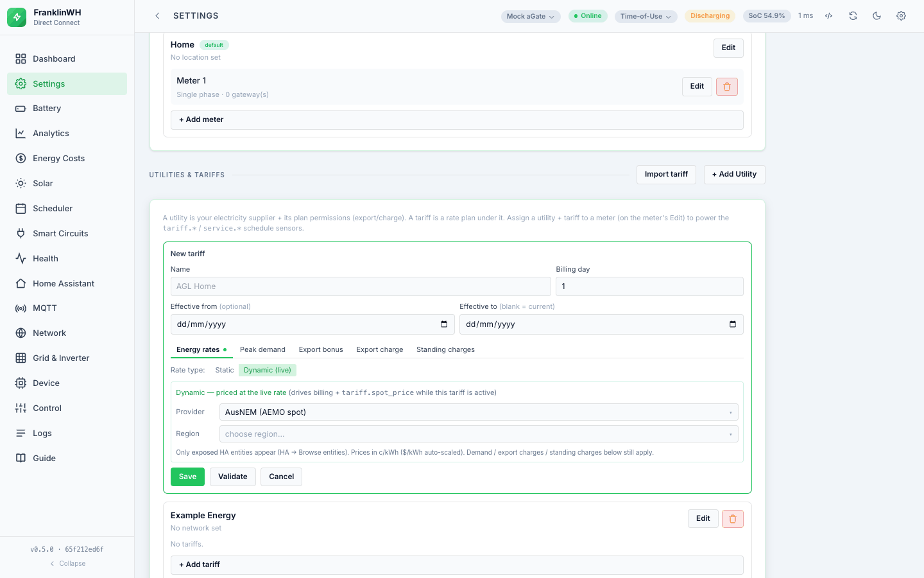Open Home Assistant house icon

tap(21, 283)
